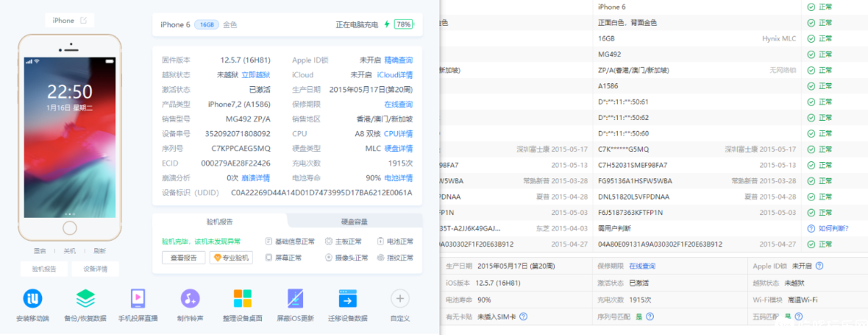
Task: Click the 立即越狱 link
Action: coord(255,75)
